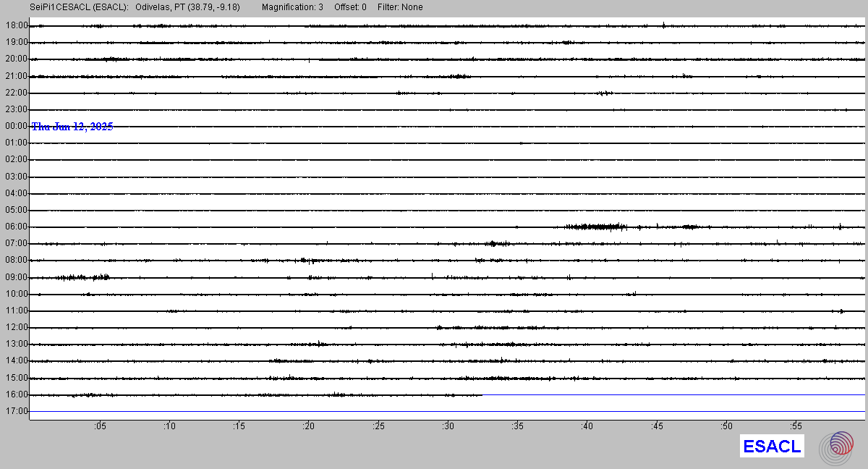
Task: Click the 08:00 hour label
Action: click(x=16, y=260)
